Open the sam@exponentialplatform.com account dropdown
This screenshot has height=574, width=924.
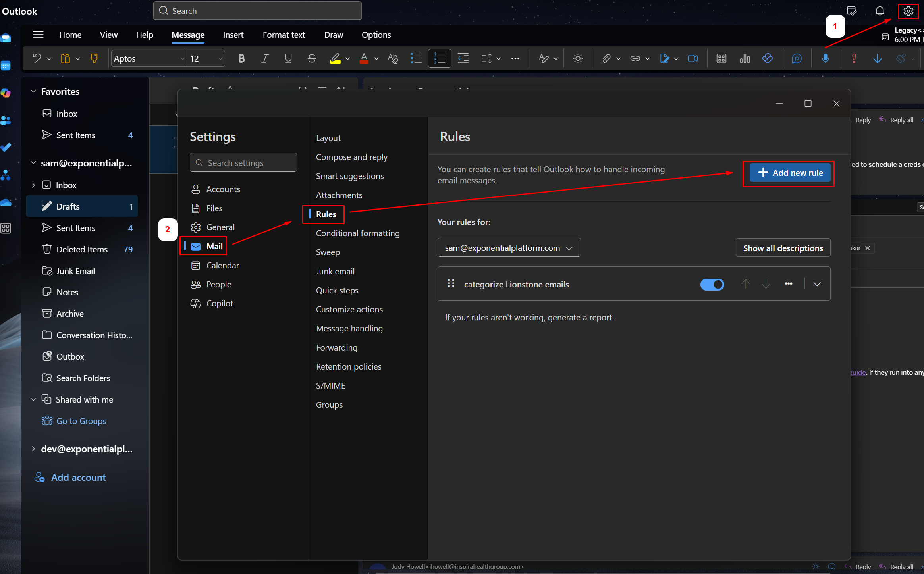pyautogui.click(x=509, y=248)
